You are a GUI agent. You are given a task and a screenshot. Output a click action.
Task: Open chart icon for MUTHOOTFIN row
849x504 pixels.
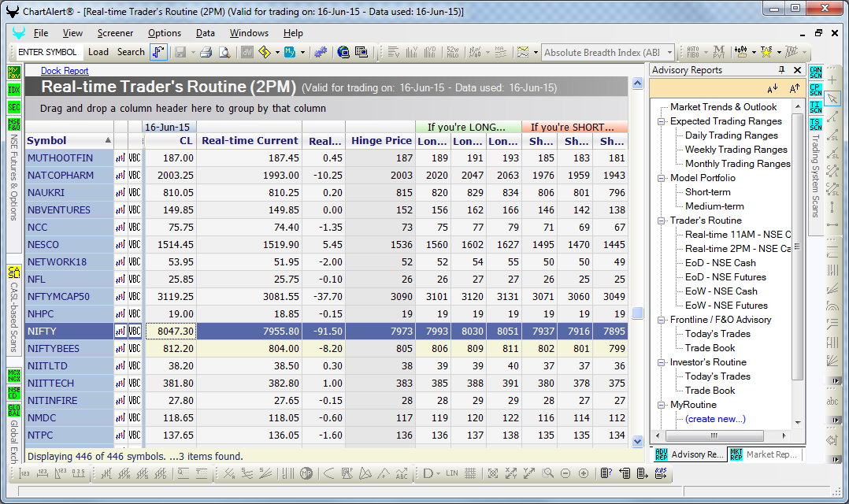120,158
